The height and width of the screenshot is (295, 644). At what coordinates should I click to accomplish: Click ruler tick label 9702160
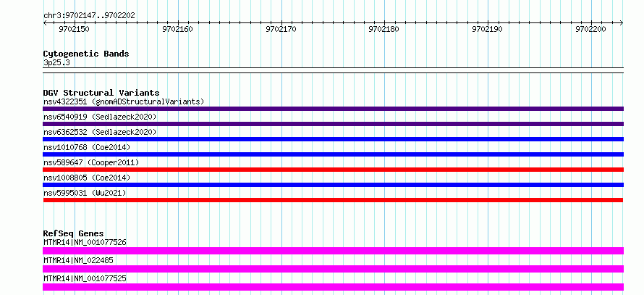(x=177, y=29)
